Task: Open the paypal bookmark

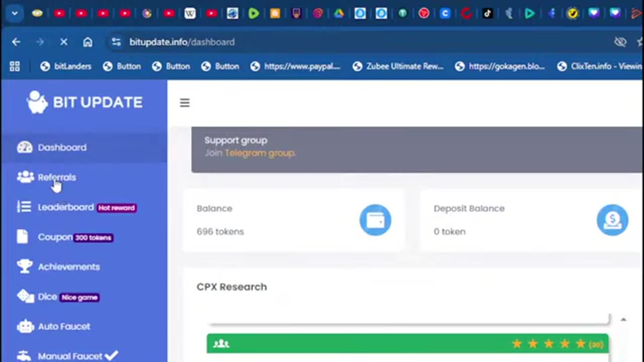Action: click(295, 66)
